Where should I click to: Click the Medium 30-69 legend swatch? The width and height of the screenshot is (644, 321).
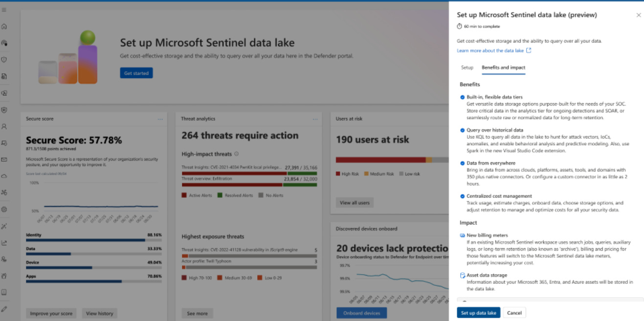pyautogui.click(x=220, y=278)
